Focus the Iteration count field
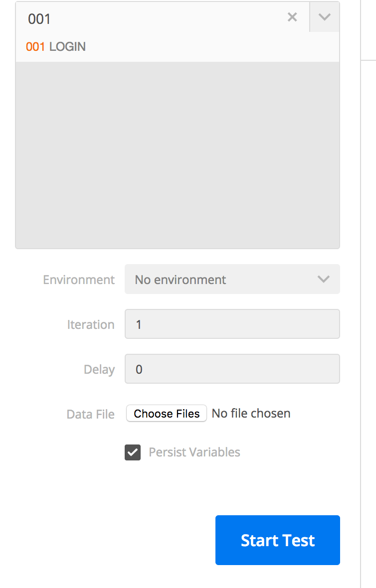The image size is (376, 588). pyautogui.click(x=232, y=324)
